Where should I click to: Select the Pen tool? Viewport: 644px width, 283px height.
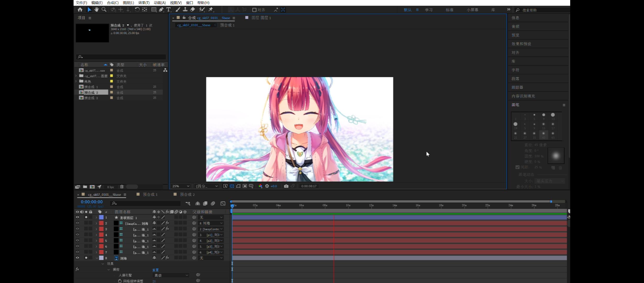point(161,10)
